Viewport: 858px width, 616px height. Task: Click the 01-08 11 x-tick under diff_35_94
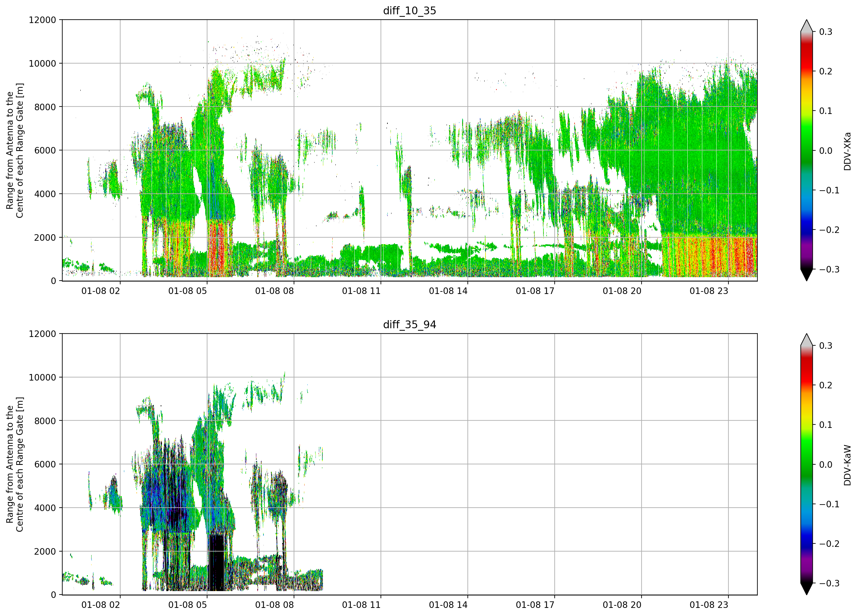pos(361,605)
